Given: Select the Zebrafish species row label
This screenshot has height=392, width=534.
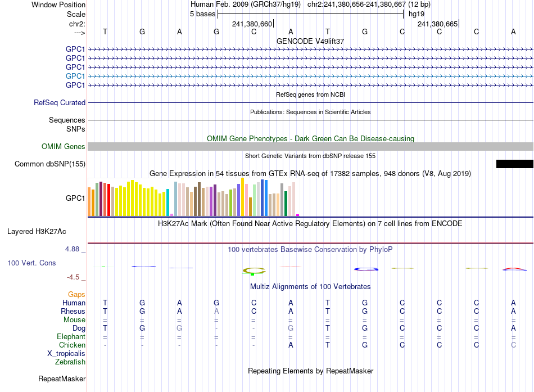Looking at the screenshot, I should [x=70, y=362].
